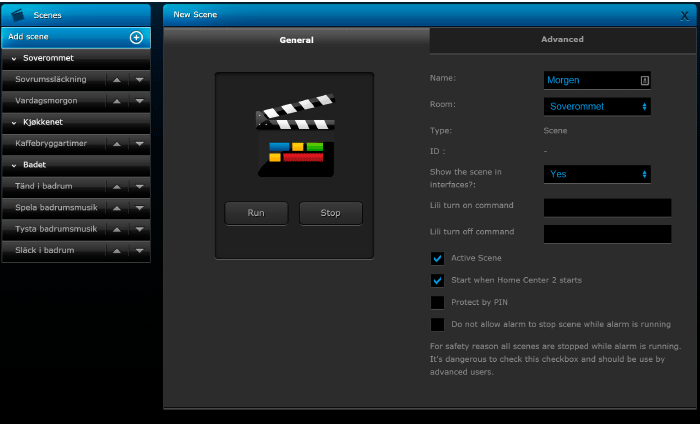Move Sovrumssläckning scene up with arrow

pyautogui.click(x=118, y=79)
